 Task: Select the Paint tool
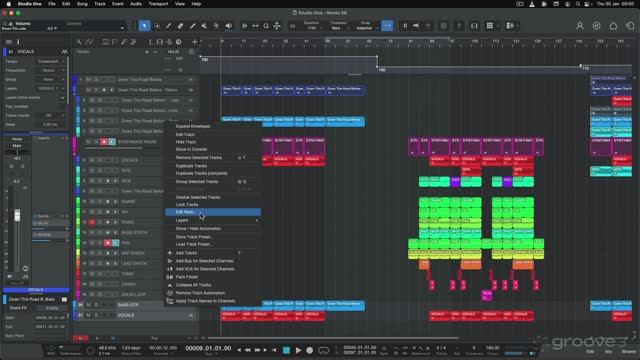tap(192, 26)
